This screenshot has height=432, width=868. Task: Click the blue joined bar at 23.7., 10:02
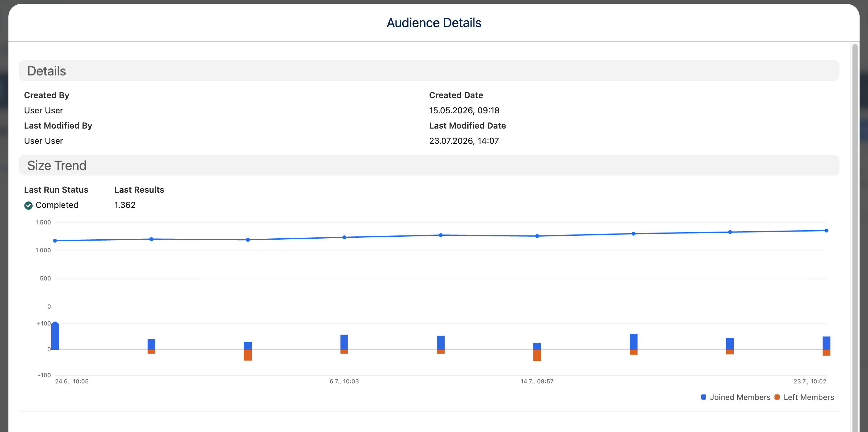[x=826, y=343]
